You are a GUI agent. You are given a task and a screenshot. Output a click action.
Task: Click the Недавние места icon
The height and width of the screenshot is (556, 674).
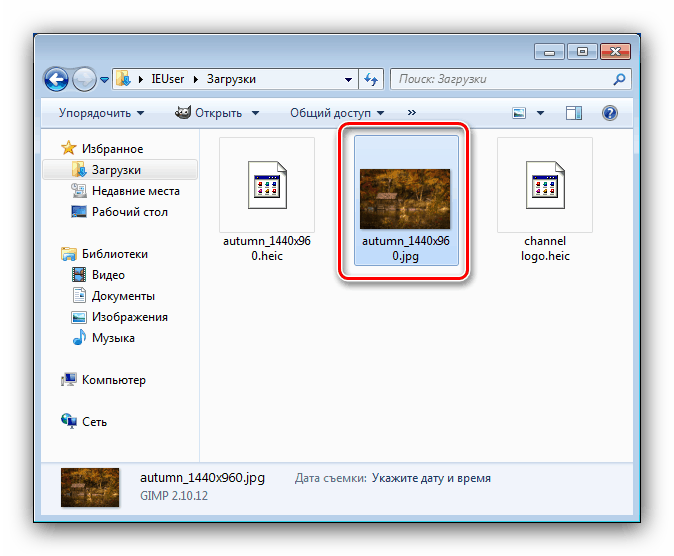pos(79,190)
